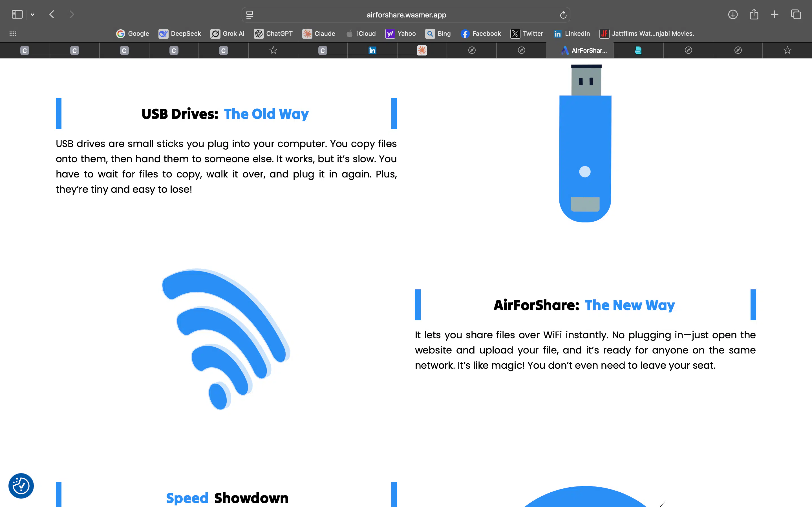The width and height of the screenshot is (812, 507).
Task: Click the frequently visited grid icon
Action: tap(12, 34)
